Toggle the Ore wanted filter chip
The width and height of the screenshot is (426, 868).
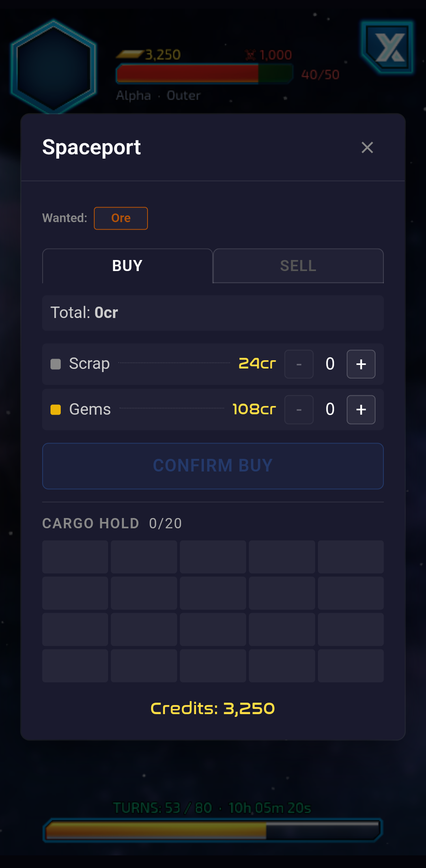[x=121, y=218]
